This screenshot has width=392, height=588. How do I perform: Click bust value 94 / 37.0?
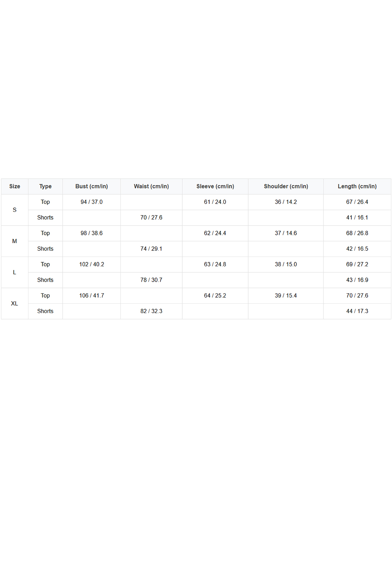[92, 202]
